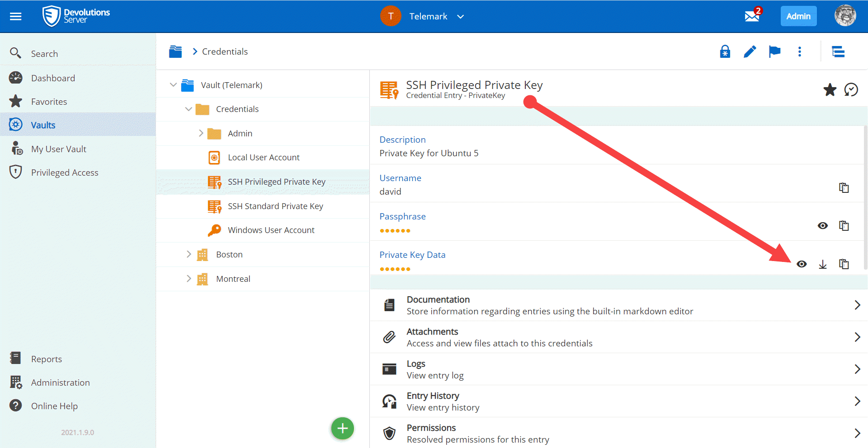The image size is (868, 448).
Task: Open the Entry History section
Action: (x=618, y=401)
